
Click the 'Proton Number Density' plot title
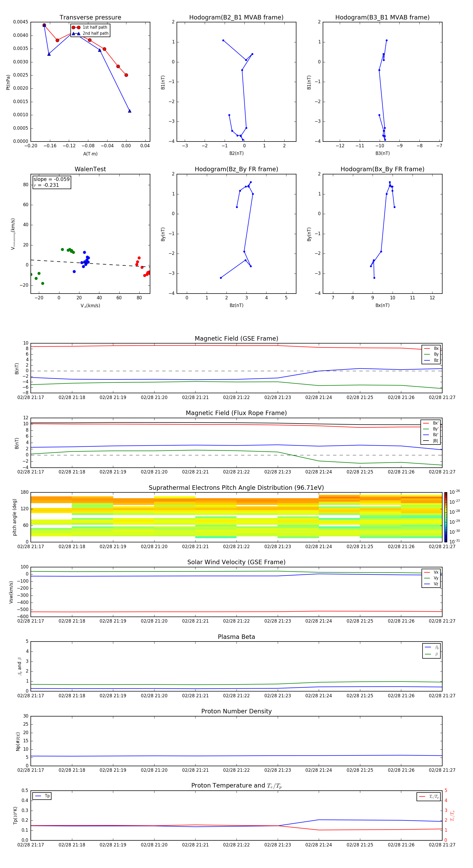(236, 711)
